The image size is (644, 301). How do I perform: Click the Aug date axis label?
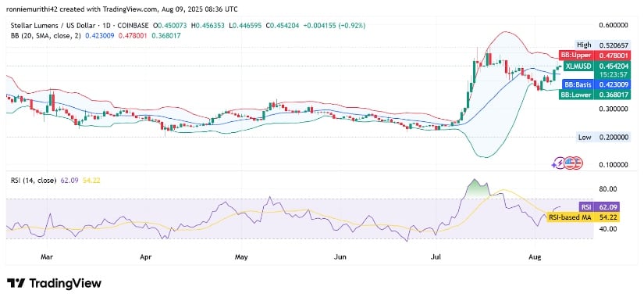[x=535, y=257]
